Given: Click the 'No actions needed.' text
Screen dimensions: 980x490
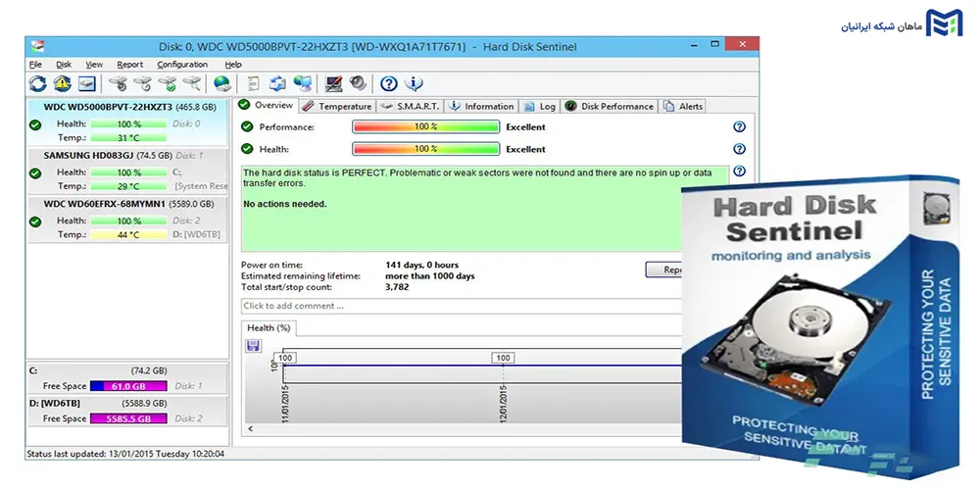Looking at the screenshot, I should (285, 205).
